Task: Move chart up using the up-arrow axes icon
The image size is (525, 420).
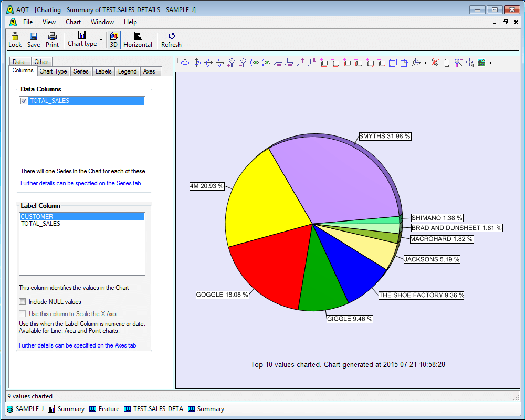Action: pyautogui.click(x=301, y=62)
